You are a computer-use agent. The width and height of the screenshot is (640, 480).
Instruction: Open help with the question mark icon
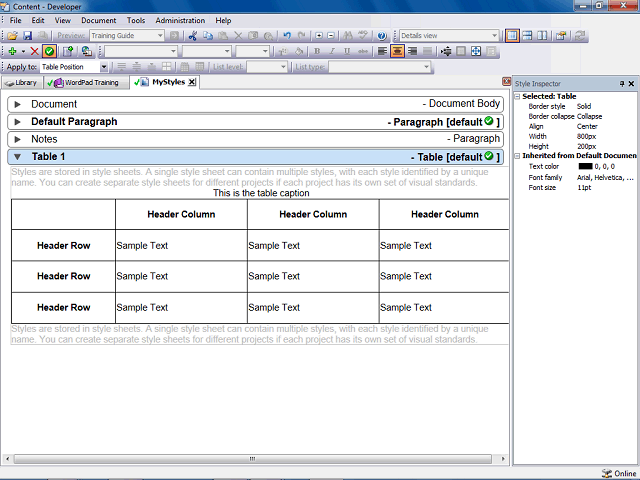pos(382,36)
